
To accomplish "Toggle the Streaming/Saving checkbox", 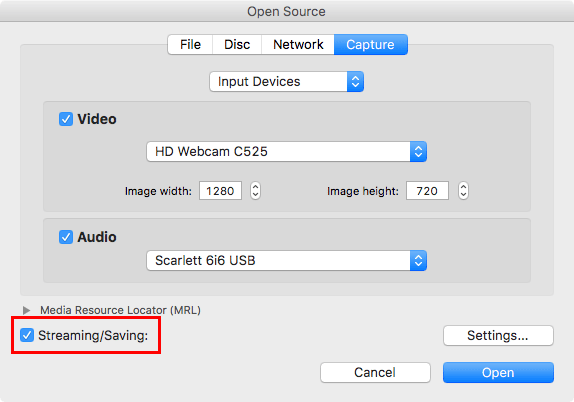I will [27, 335].
